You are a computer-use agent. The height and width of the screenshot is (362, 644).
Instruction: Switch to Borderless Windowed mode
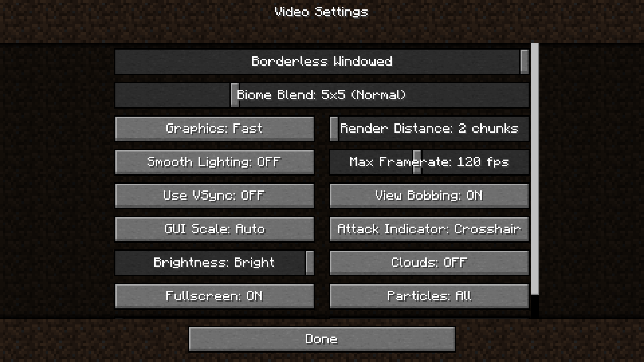pyautogui.click(x=322, y=61)
